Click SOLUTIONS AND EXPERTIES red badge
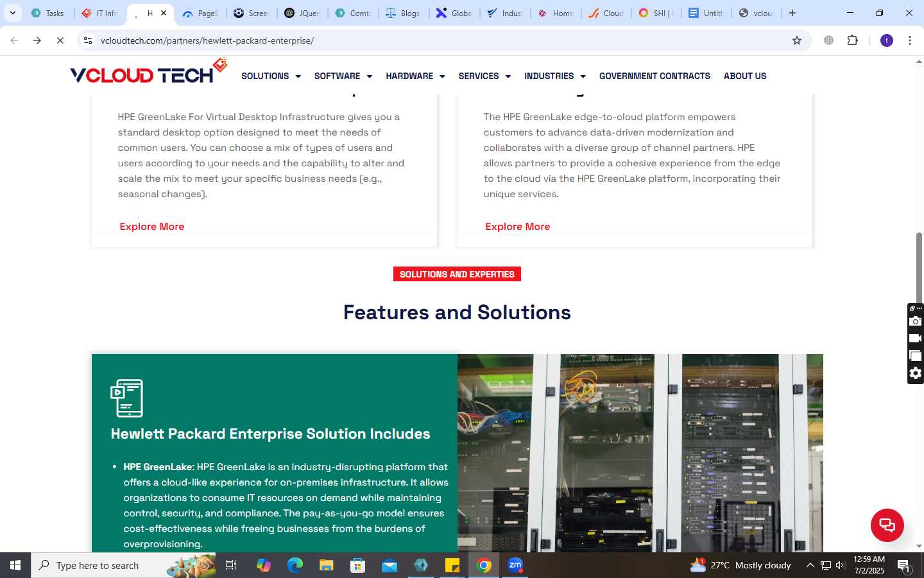The height and width of the screenshot is (578, 924). 457,274
